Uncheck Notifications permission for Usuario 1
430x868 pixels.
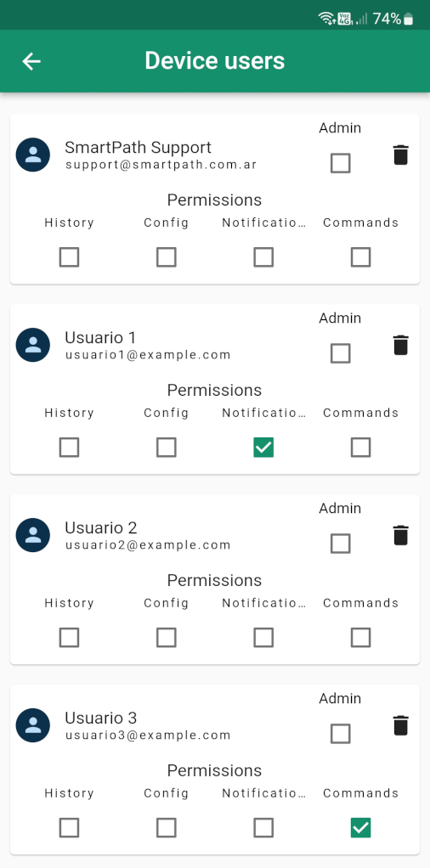(263, 448)
